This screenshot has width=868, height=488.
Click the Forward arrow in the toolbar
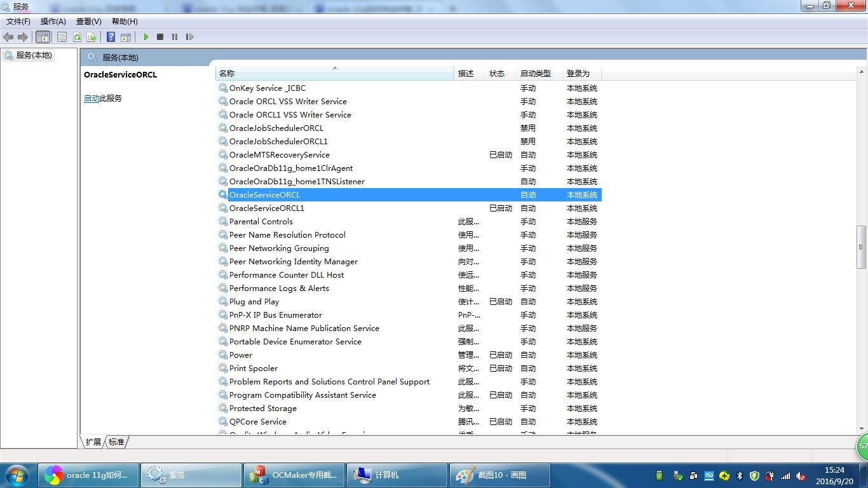23,37
